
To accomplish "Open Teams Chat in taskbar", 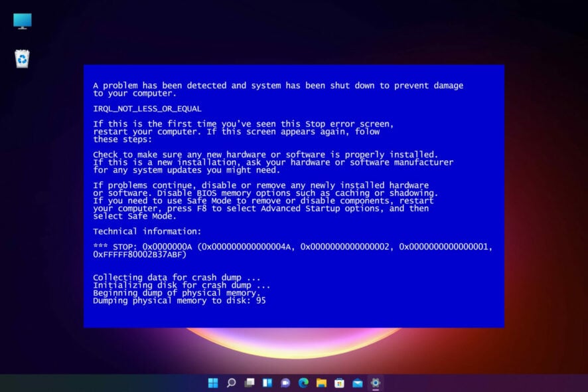I will [x=285, y=383].
